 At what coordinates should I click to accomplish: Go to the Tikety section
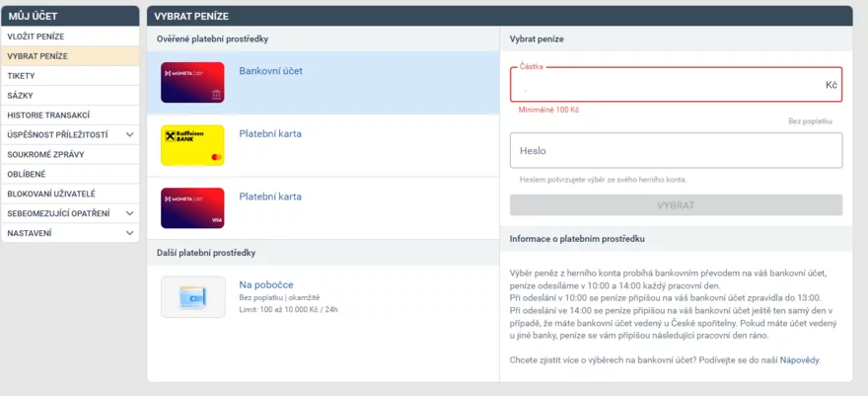[x=70, y=76]
